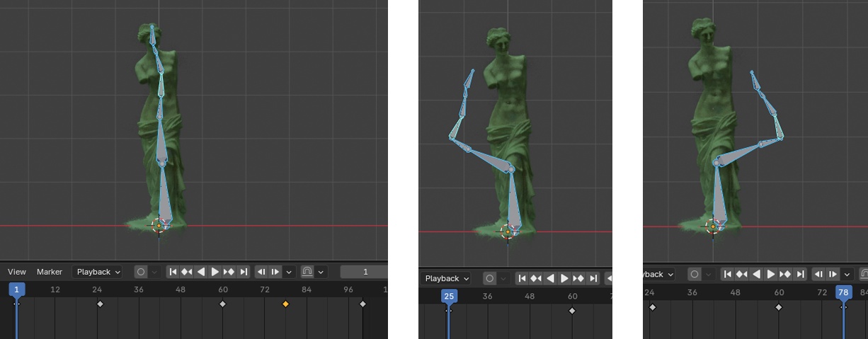Toggle auto keying record button in frame 78 timeline

pos(695,274)
